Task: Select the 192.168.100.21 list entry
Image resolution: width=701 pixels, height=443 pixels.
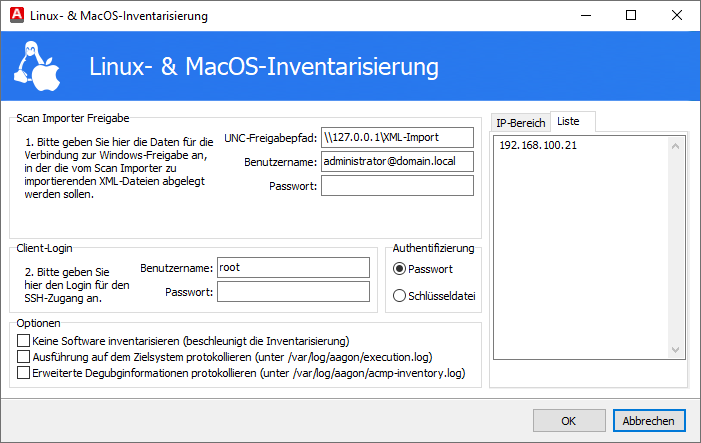Action: (x=538, y=145)
